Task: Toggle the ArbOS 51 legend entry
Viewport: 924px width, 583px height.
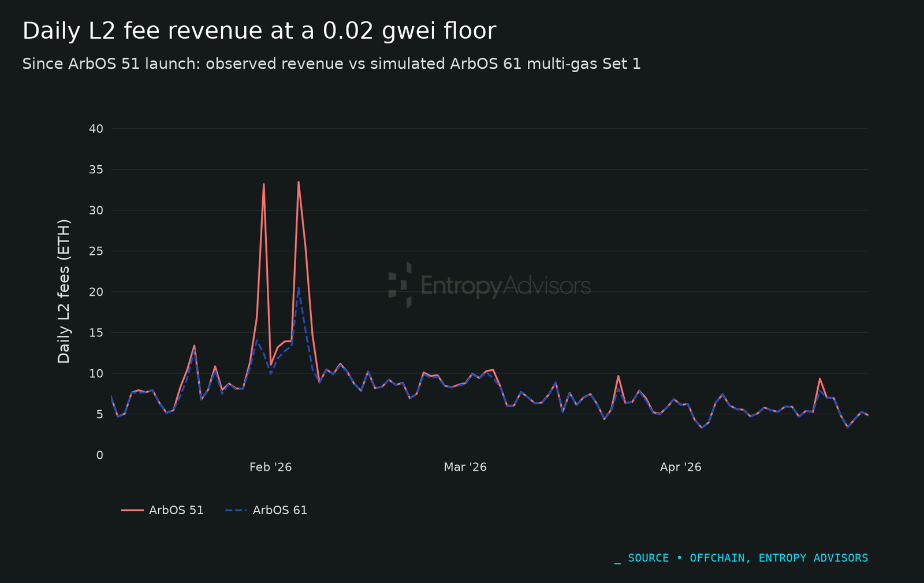Action: coord(162,510)
